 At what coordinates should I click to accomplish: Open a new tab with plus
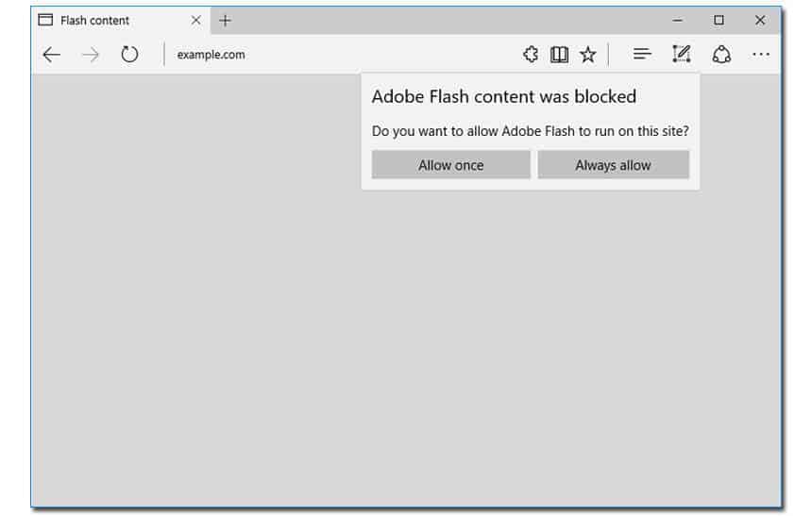point(225,21)
